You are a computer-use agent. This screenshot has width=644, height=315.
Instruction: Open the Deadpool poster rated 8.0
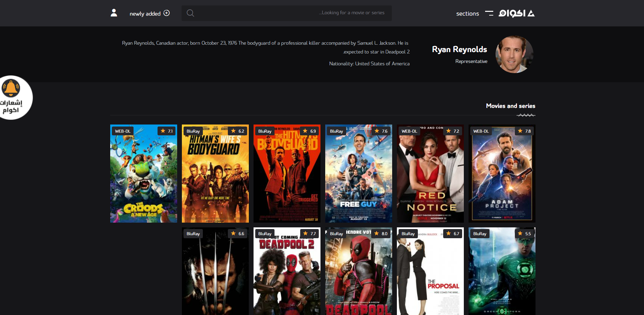click(358, 271)
